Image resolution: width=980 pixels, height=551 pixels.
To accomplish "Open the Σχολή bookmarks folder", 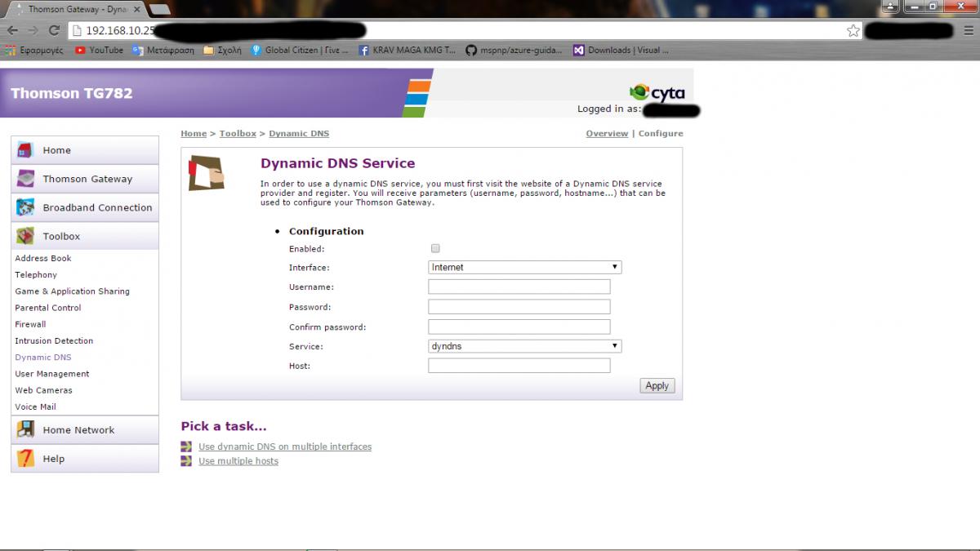I will pos(222,50).
